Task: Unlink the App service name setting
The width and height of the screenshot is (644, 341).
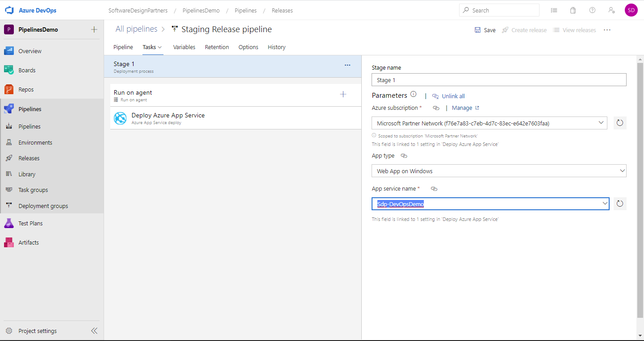Action: 434,188
